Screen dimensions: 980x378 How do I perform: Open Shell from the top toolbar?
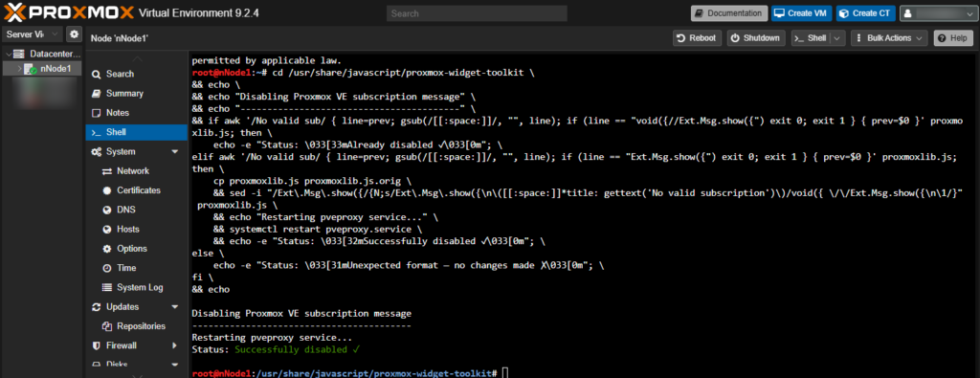tap(811, 38)
